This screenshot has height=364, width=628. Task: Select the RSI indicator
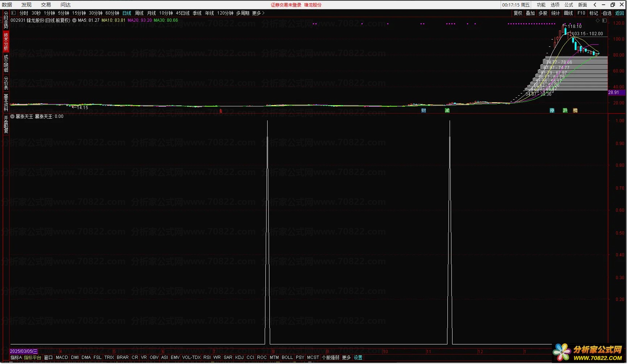(x=207, y=357)
